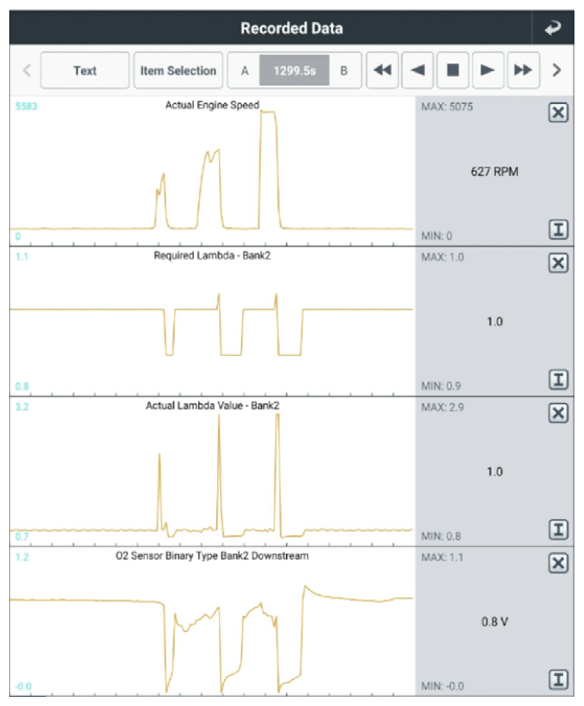
Task: Fast forward the recorded data
Action: pyautogui.click(x=523, y=70)
